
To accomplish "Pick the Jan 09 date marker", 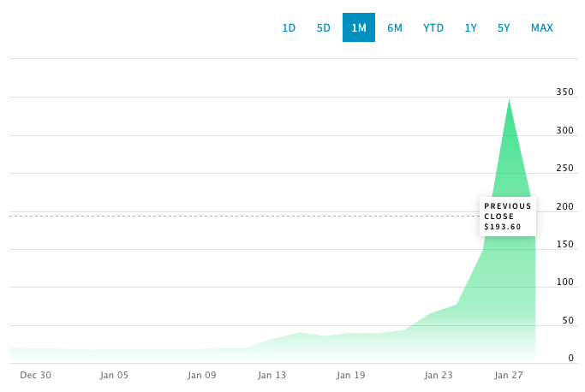I will (202, 375).
